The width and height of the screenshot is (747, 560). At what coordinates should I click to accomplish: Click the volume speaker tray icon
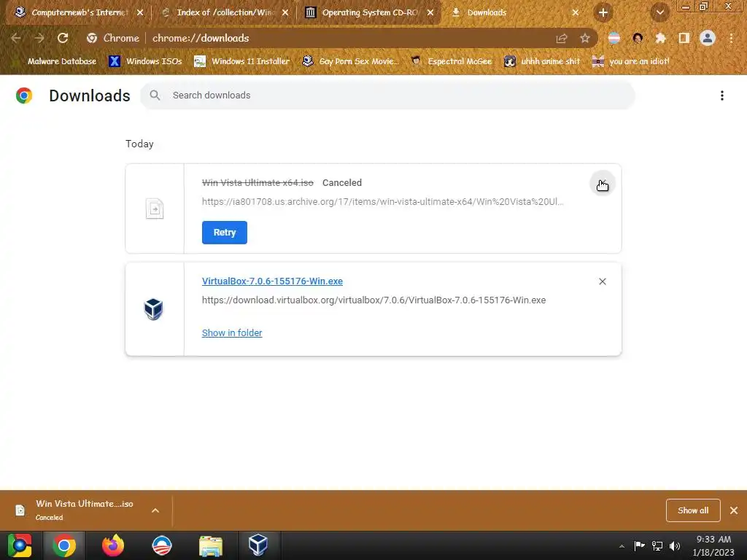coord(675,545)
